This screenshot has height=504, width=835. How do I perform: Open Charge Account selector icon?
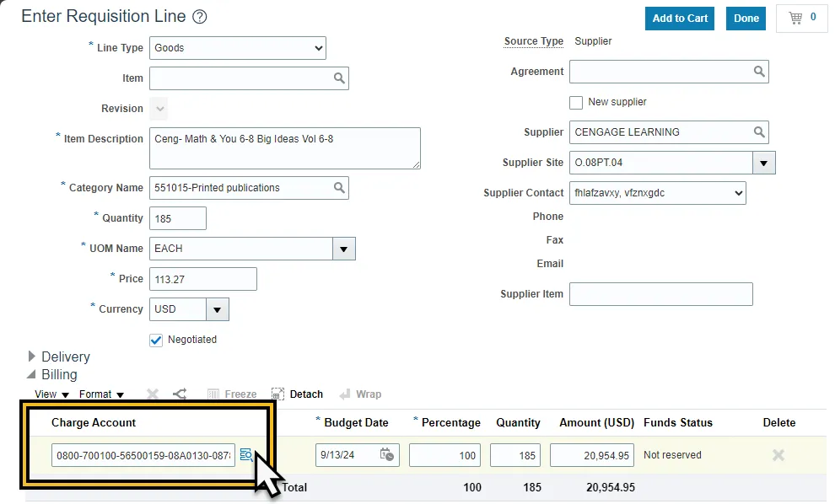[x=246, y=454]
